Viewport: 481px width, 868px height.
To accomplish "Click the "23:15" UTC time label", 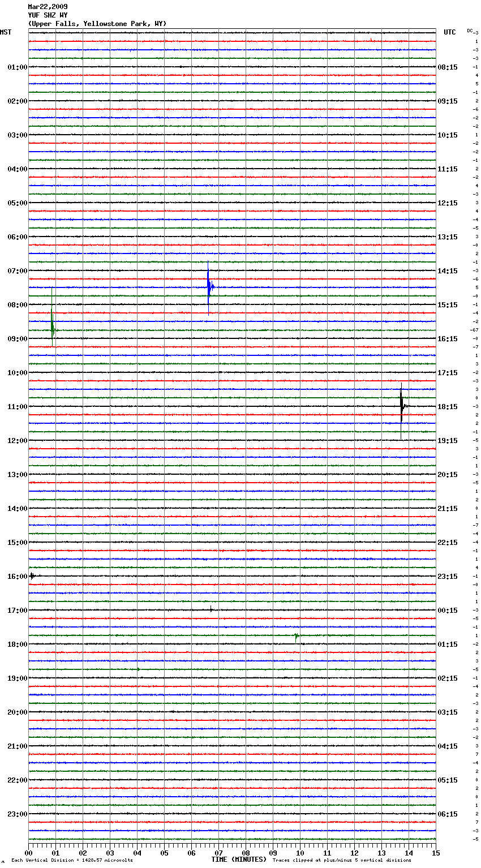I will click(448, 577).
